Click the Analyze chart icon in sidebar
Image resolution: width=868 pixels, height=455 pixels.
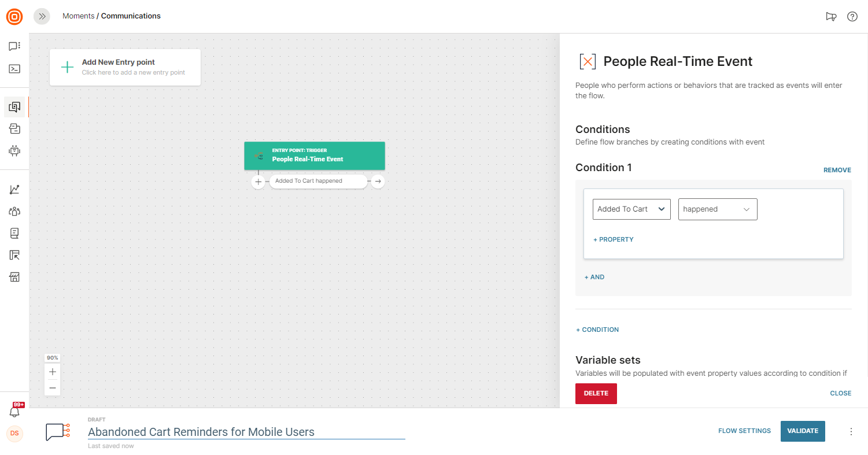coord(14,190)
